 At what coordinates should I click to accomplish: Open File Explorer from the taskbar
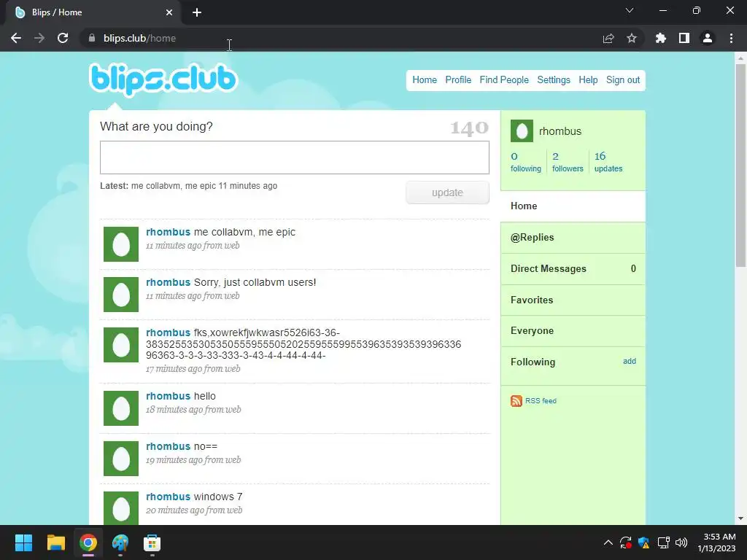[x=55, y=542]
